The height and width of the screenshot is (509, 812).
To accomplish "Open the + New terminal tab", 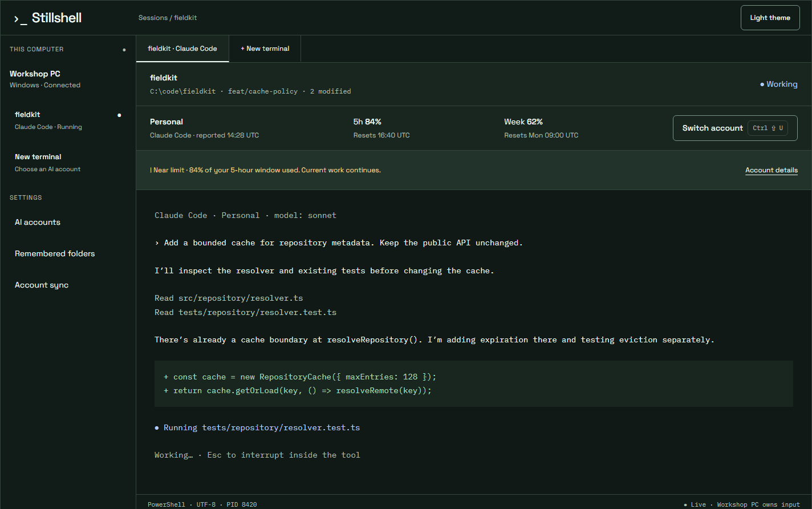I will click(x=265, y=49).
